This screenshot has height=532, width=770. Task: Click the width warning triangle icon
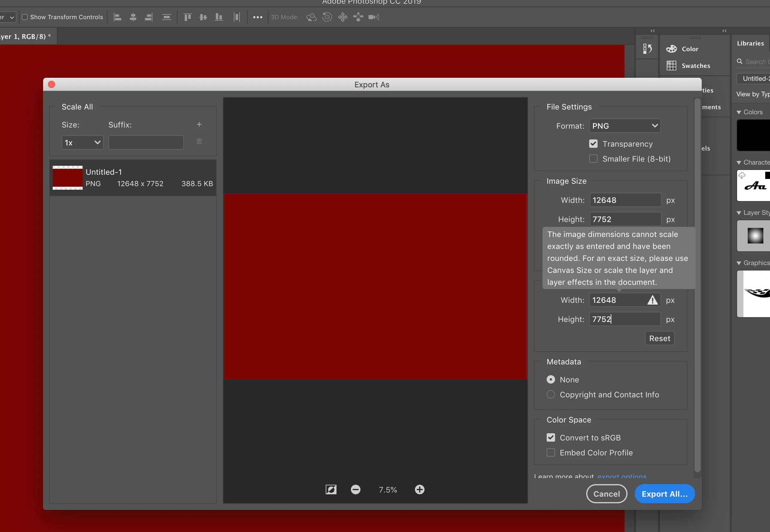[652, 300]
